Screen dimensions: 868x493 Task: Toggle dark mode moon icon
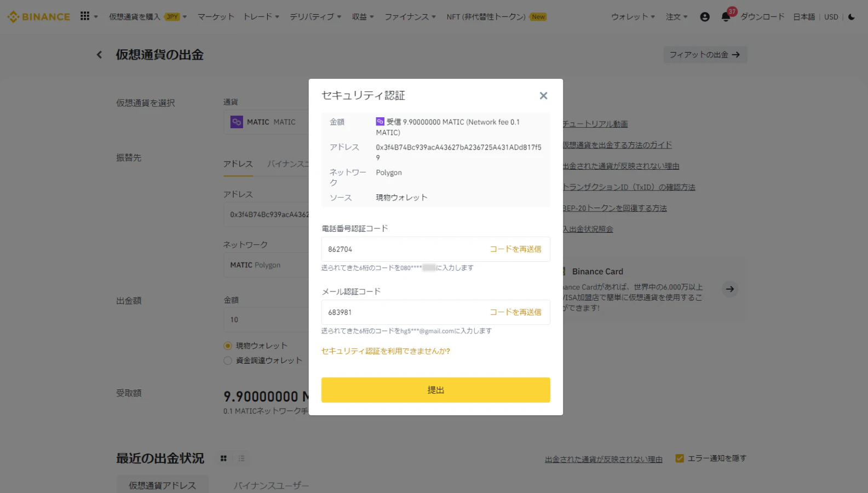coord(852,17)
